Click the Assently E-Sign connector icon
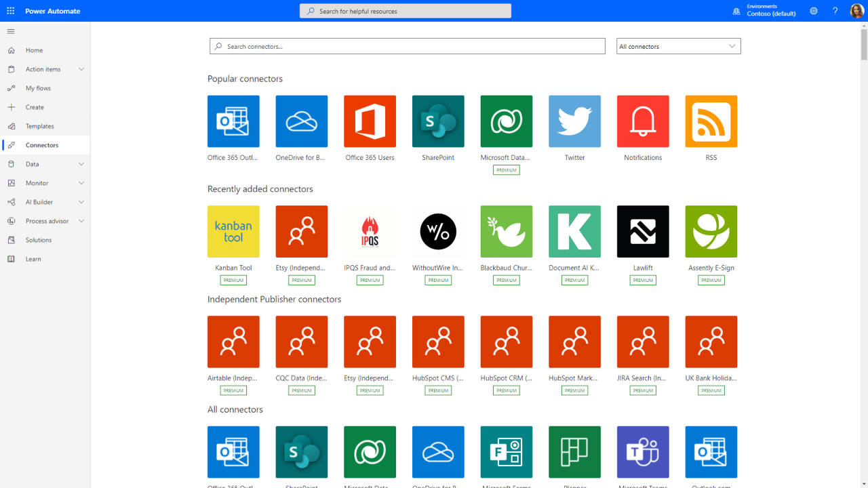The height and width of the screenshot is (488, 868). coord(711,232)
